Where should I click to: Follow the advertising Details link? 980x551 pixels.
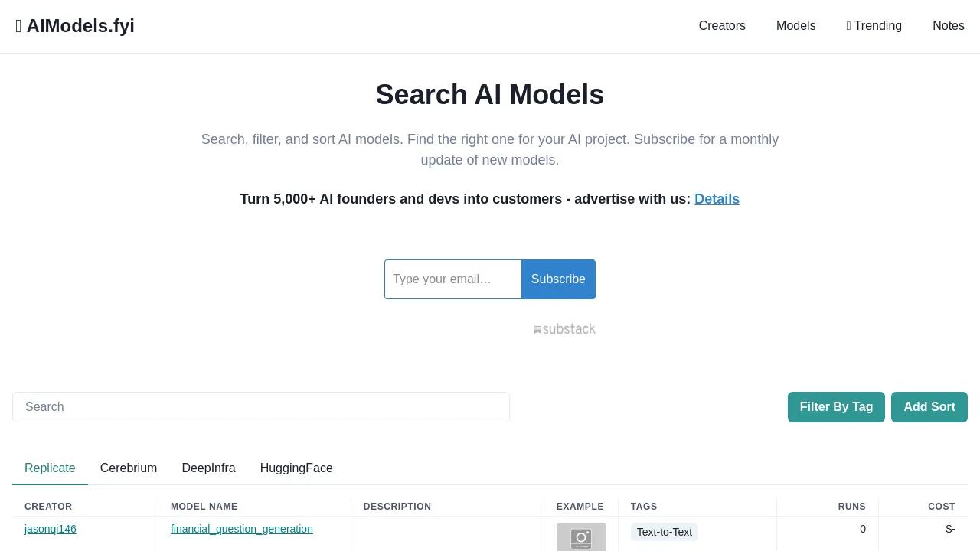(717, 199)
